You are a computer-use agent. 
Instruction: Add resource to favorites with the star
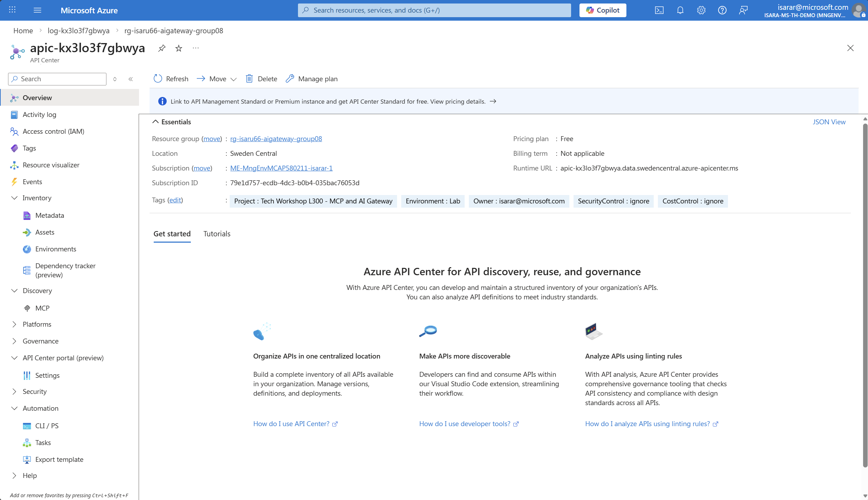pyautogui.click(x=179, y=48)
